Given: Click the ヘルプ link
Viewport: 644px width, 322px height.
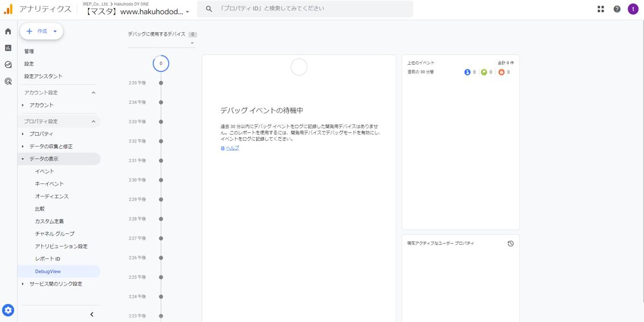Looking at the screenshot, I should (232, 148).
